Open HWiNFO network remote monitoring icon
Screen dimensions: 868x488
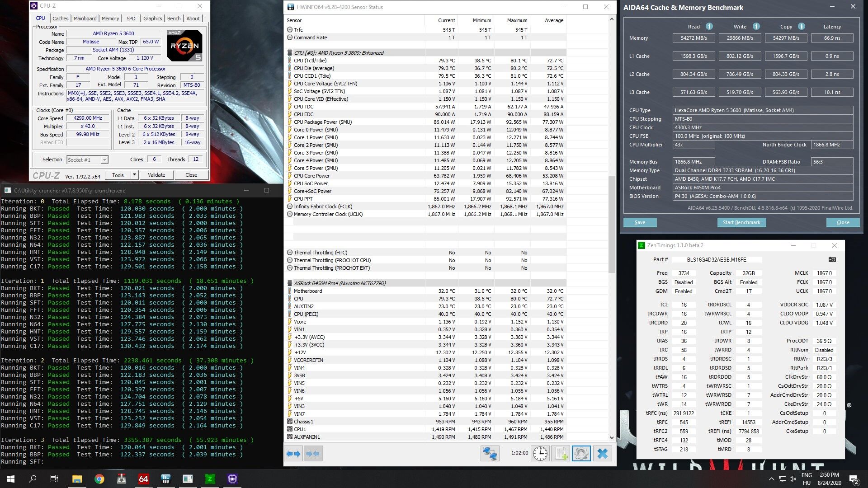[x=490, y=453]
